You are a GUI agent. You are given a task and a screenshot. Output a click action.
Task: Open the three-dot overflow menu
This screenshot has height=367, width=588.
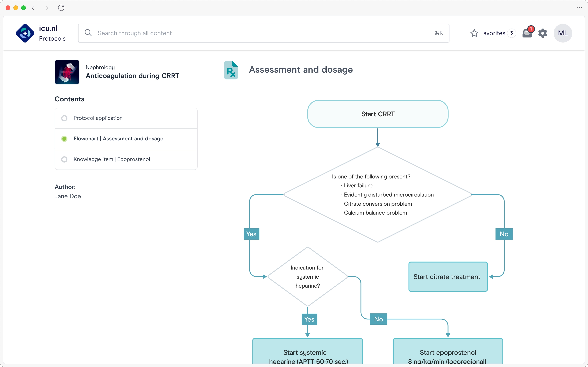click(x=579, y=8)
